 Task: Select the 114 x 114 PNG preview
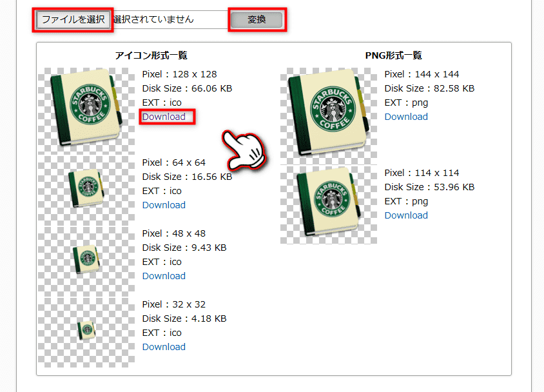pyautogui.click(x=329, y=204)
